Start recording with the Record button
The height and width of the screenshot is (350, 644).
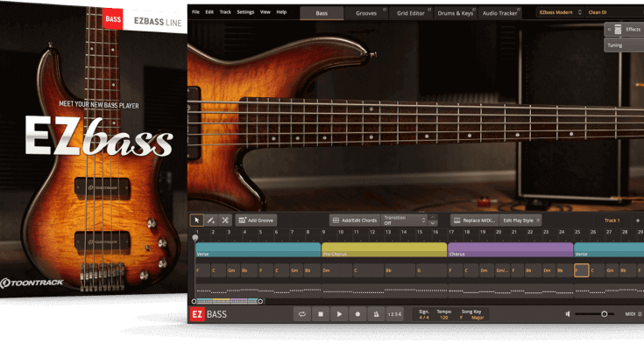357,313
